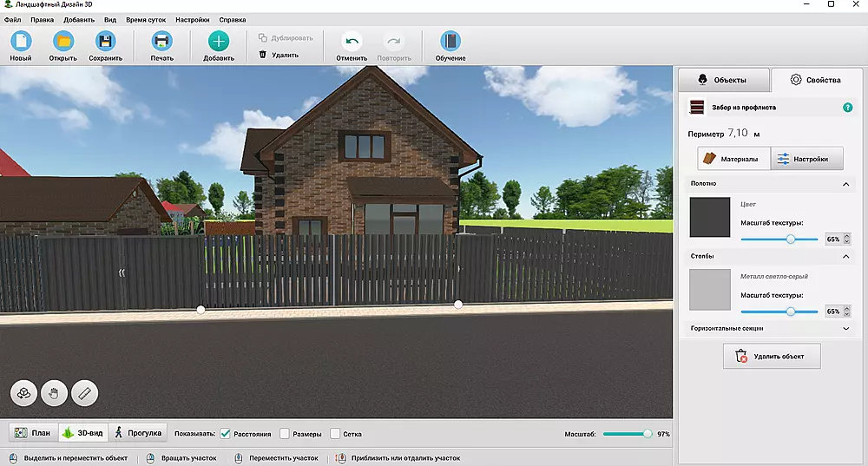Save the project using the Сохранить icon
The height and width of the screenshot is (466, 868).
[105, 42]
